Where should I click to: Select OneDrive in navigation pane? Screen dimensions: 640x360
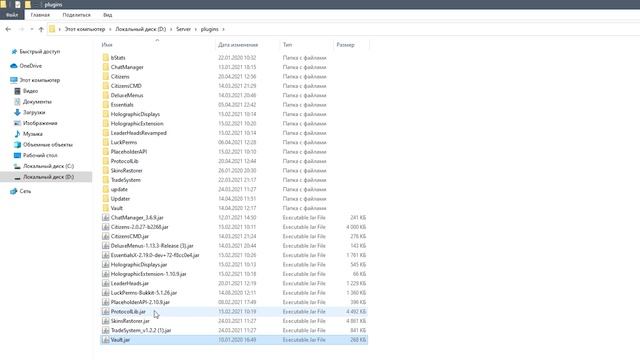31,66
